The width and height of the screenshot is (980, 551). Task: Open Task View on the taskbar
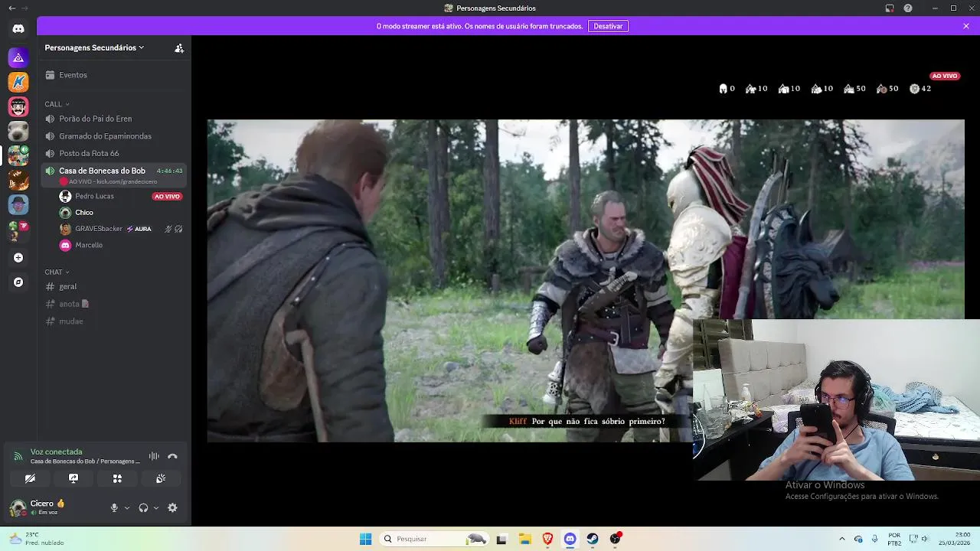(x=501, y=539)
